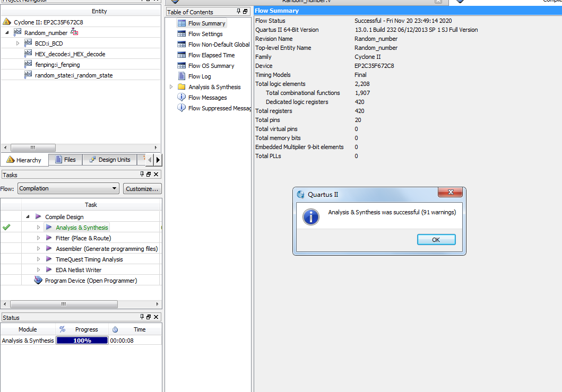Viewport: 562px width, 392px height.
Task: Click the Flow OS Summary table icon
Action: pos(181,66)
